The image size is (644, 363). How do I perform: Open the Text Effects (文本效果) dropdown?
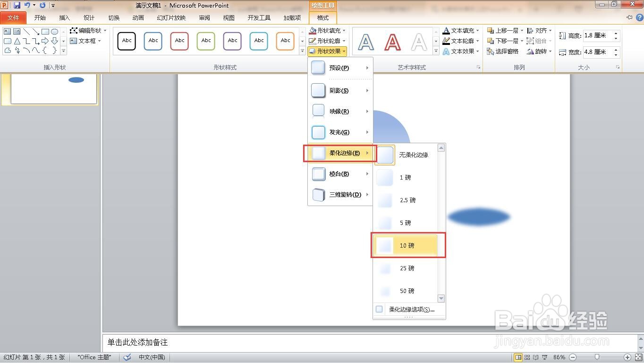pos(461,51)
